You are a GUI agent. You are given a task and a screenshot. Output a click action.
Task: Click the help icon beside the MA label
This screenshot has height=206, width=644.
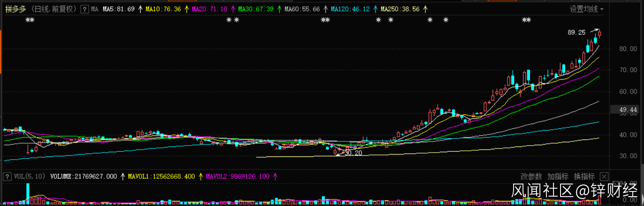pyautogui.click(x=84, y=9)
